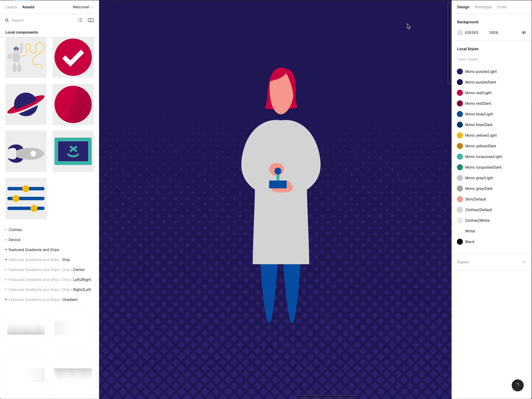
Task: Click the list view icon in Assets
Action: 80,20
